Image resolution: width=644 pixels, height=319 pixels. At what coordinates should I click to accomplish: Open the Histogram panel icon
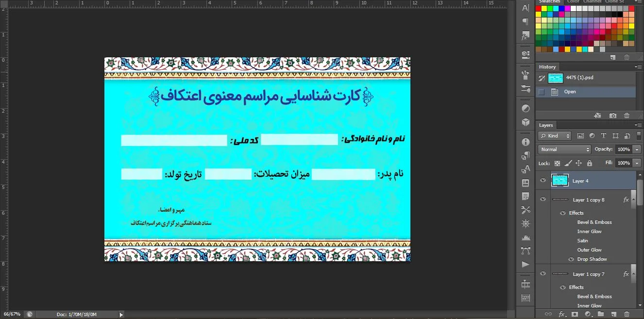point(525,237)
